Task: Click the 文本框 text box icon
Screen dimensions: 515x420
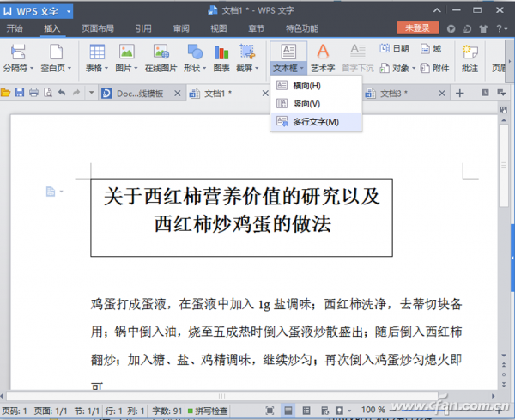Action: tap(288, 52)
